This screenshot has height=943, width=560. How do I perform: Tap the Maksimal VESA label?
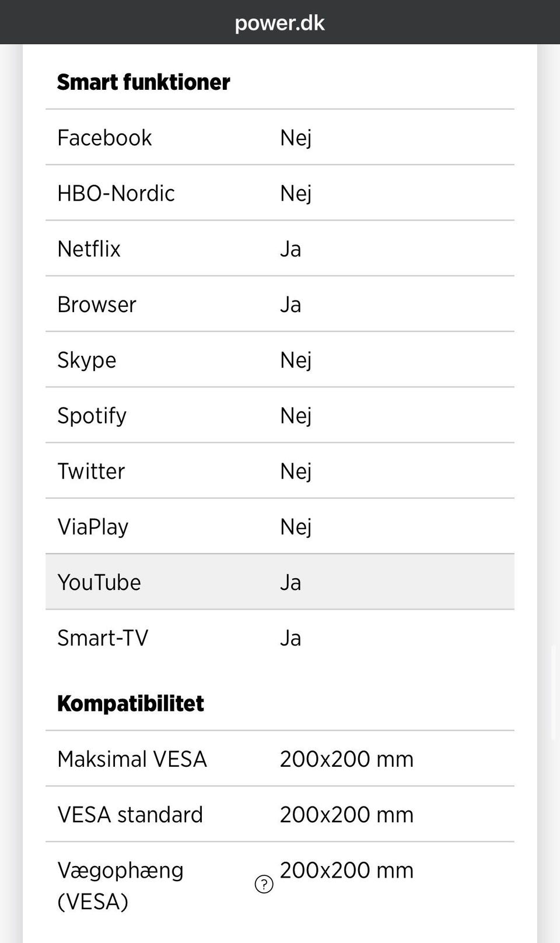coord(132,759)
